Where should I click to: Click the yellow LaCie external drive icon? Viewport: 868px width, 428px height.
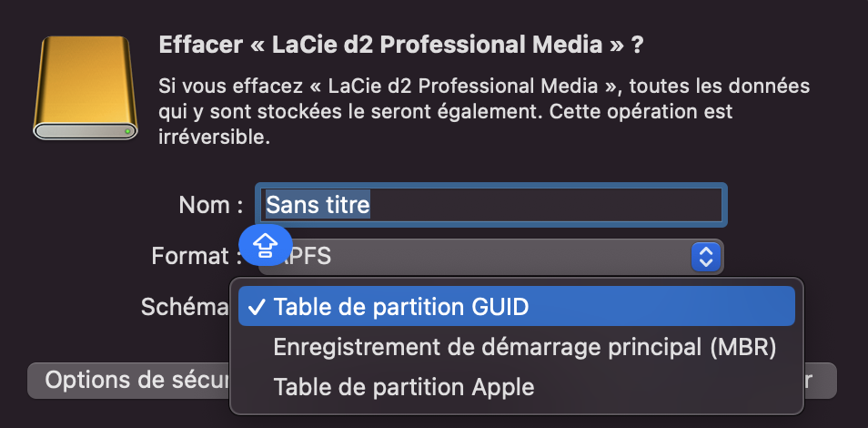click(x=84, y=88)
